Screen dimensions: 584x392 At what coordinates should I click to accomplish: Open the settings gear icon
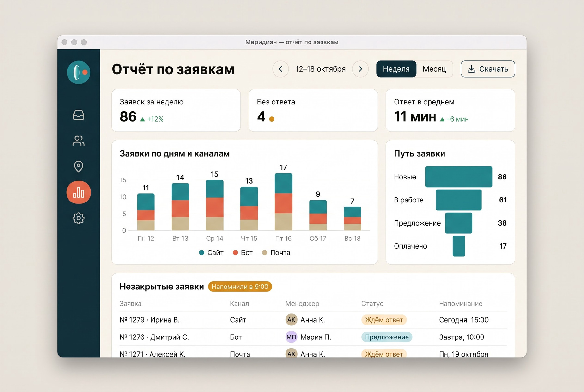(79, 218)
